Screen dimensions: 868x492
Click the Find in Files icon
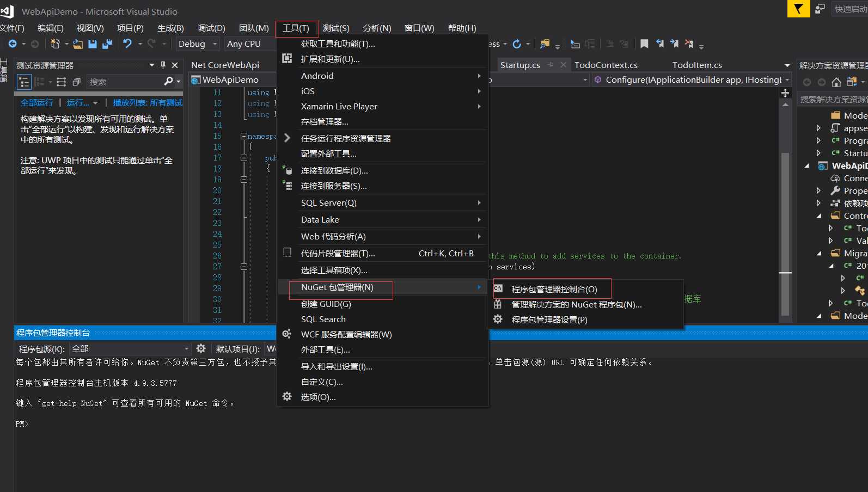click(x=544, y=44)
